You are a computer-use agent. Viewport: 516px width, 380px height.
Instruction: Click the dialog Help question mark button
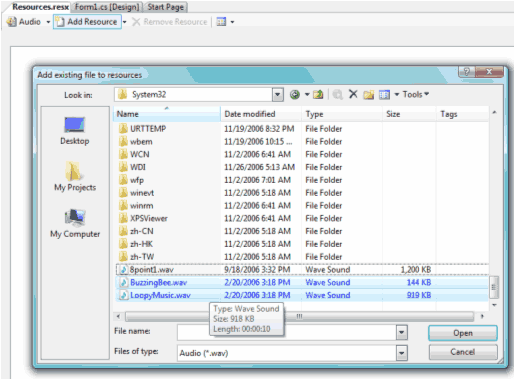[467, 71]
